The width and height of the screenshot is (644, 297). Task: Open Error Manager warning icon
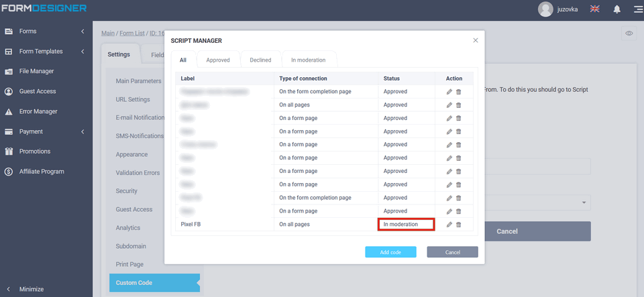(x=8, y=111)
